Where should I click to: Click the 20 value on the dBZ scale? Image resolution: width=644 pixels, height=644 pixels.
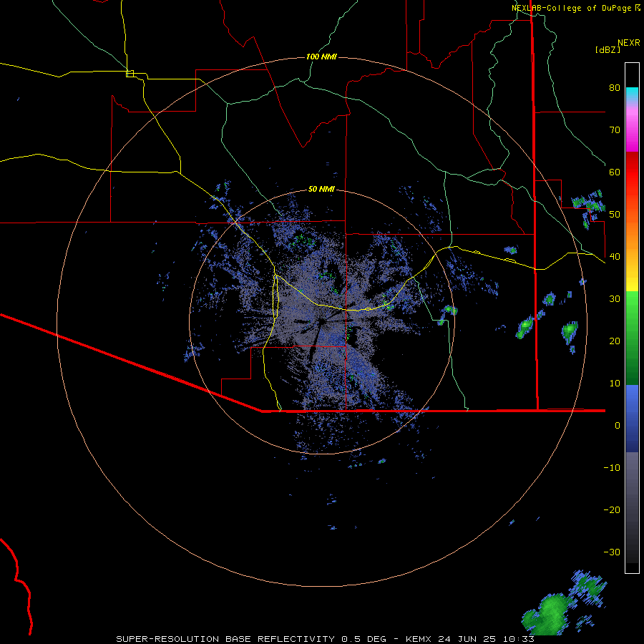[x=615, y=341]
